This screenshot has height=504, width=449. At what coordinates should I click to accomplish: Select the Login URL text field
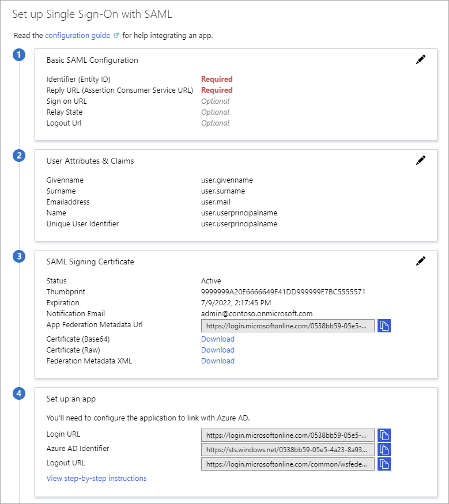click(x=288, y=435)
